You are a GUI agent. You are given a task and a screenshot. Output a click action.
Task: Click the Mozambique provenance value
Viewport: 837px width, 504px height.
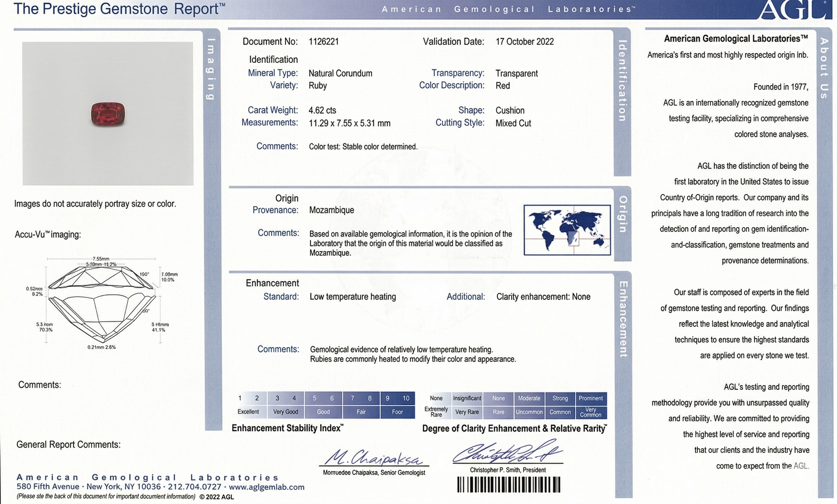click(331, 210)
